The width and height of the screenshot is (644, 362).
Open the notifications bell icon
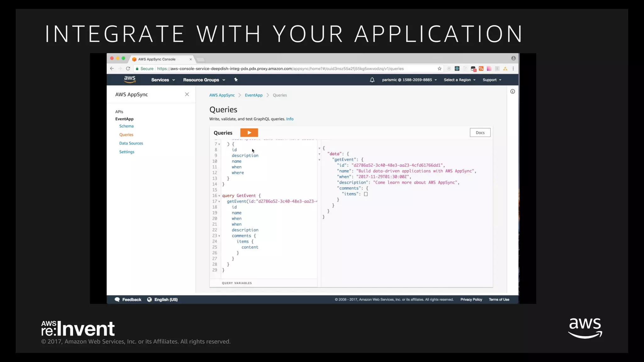pyautogui.click(x=372, y=80)
